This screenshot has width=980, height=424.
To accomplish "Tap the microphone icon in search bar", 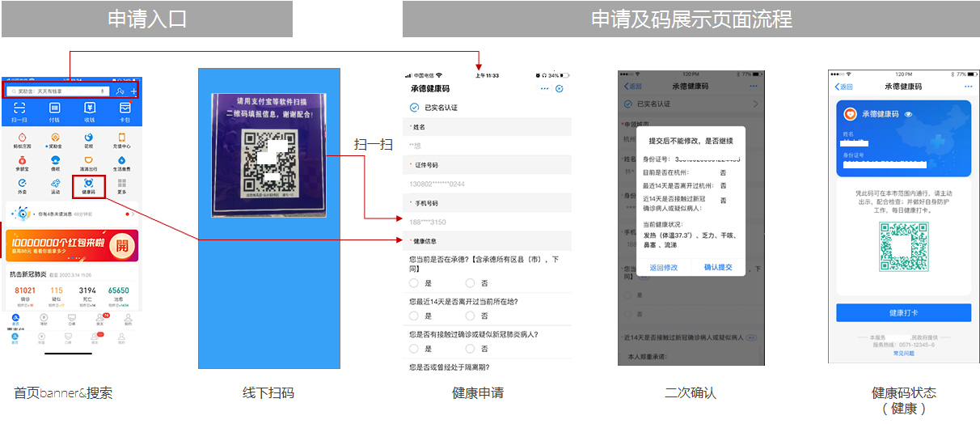I will (103, 91).
